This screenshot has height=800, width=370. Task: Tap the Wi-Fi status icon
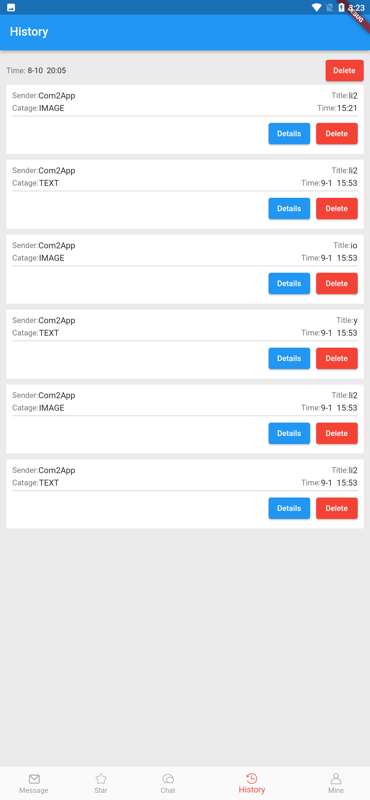316,7
